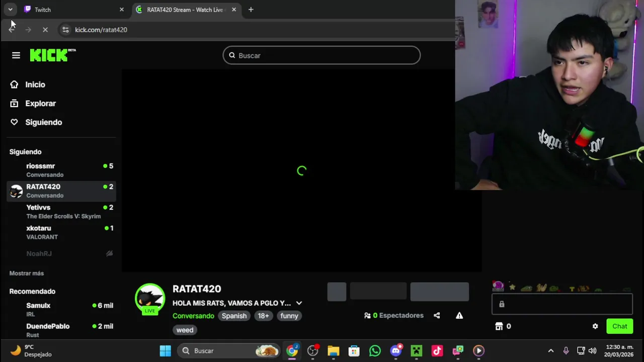Open Yetivvs Skyrim stream
This screenshot has height=362, width=644.
(61, 211)
